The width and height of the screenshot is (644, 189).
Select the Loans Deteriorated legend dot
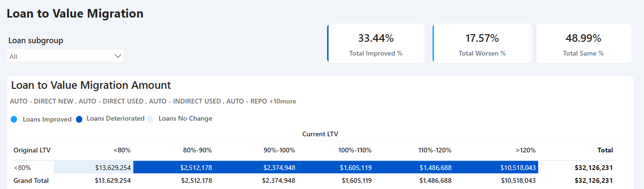pos(79,119)
